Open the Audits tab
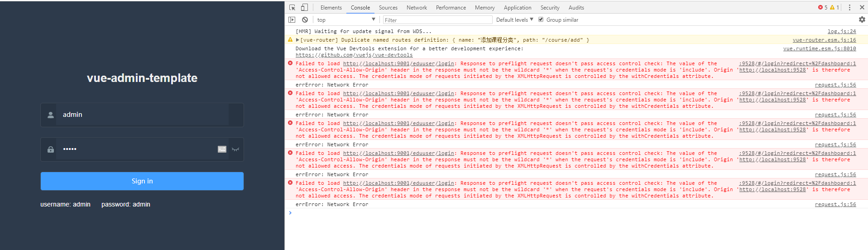Image resolution: width=868 pixels, height=250 pixels. pyautogui.click(x=576, y=8)
